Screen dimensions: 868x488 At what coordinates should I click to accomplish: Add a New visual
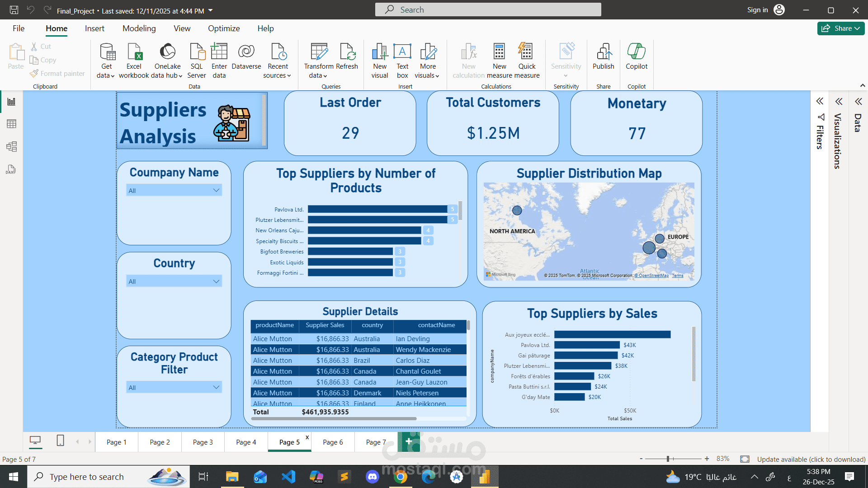380,52
